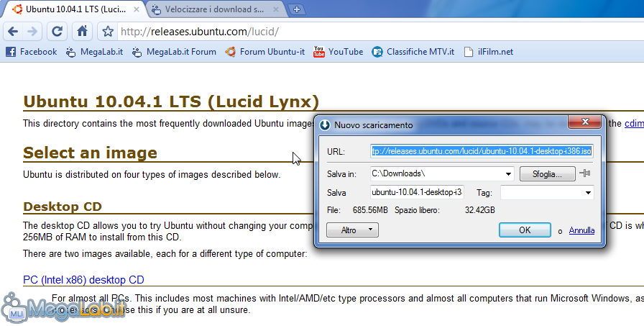Confirm the download with OK
The image size is (644, 326).
(525, 230)
